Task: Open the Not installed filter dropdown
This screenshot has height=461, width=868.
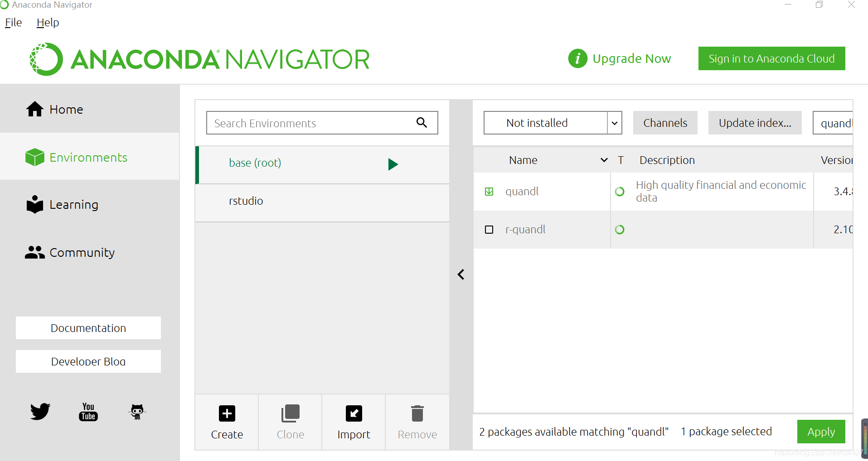Action: (553, 123)
